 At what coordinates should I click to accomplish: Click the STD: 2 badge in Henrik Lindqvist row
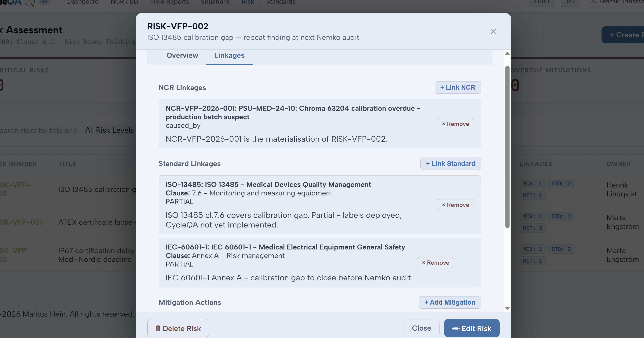pos(561,184)
